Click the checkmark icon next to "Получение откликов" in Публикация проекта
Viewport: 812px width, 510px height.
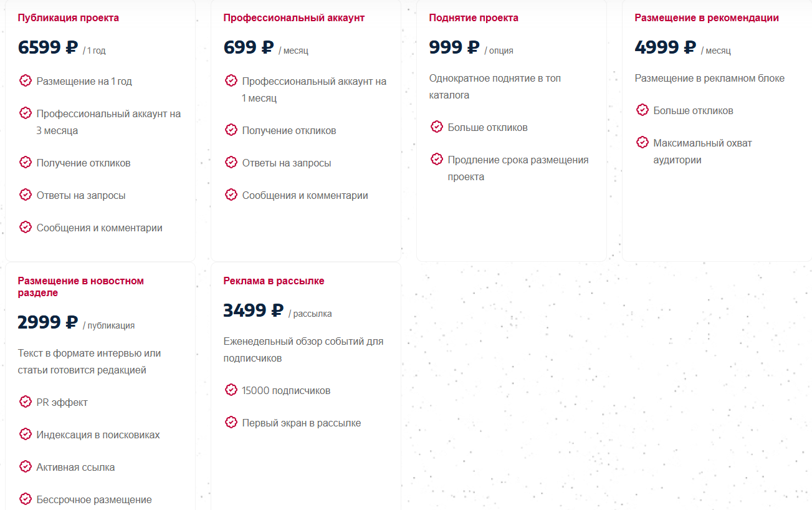tap(26, 162)
